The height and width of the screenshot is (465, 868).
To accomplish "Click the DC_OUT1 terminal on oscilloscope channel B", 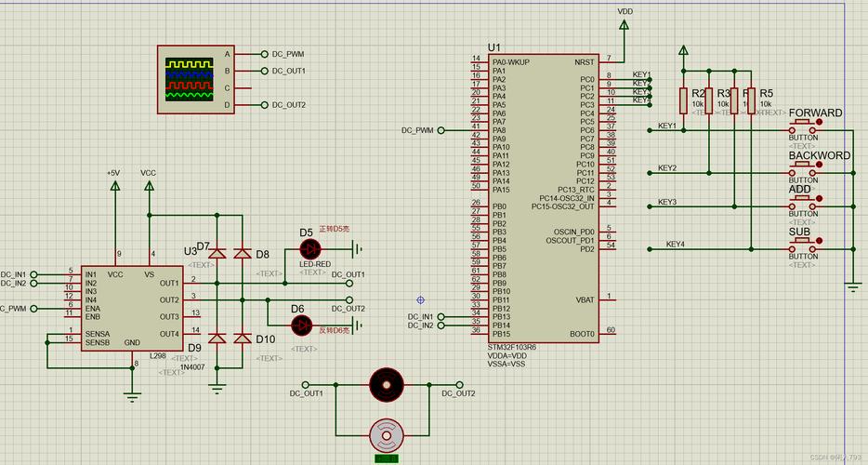I will coord(264,71).
